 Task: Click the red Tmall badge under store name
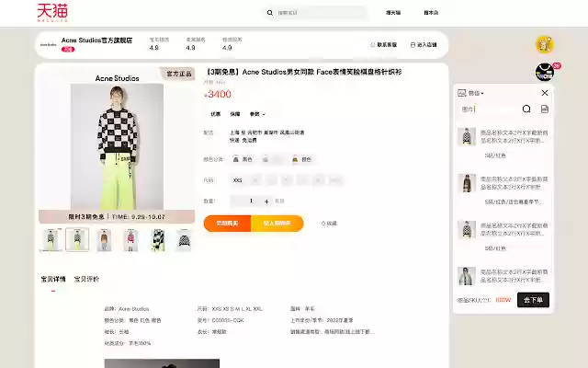coord(68,49)
